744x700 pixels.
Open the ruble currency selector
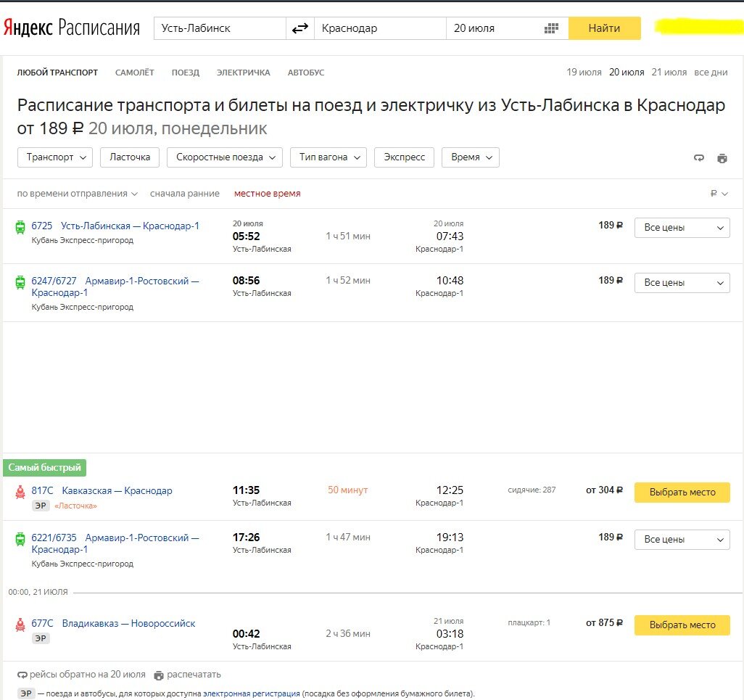tap(719, 194)
